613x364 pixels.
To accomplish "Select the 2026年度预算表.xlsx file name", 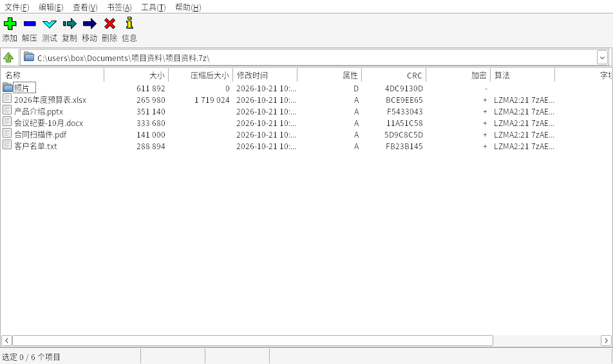I will (50, 100).
